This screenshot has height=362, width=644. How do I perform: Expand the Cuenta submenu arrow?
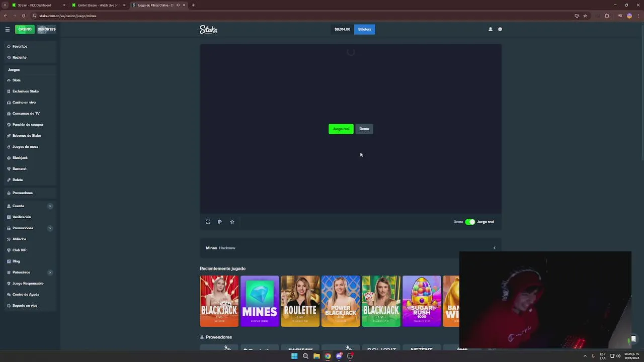[x=50, y=206]
